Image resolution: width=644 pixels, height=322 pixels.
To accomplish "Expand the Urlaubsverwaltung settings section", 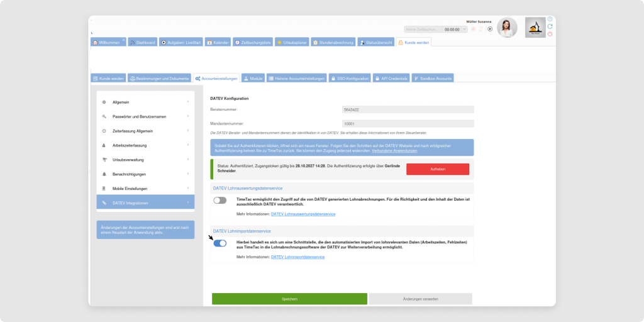I will pyautogui.click(x=145, y=160).
